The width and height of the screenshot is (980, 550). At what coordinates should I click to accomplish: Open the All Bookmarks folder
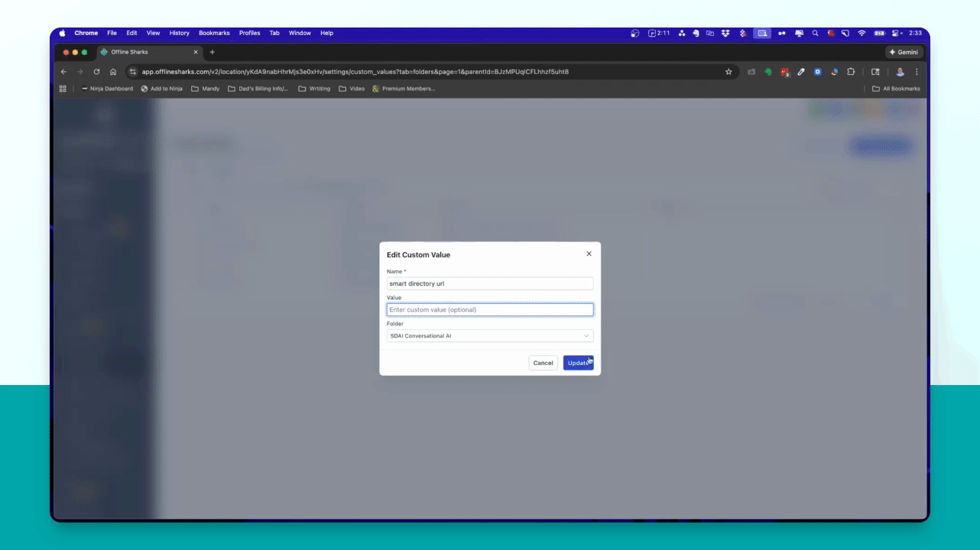(896, 89)
